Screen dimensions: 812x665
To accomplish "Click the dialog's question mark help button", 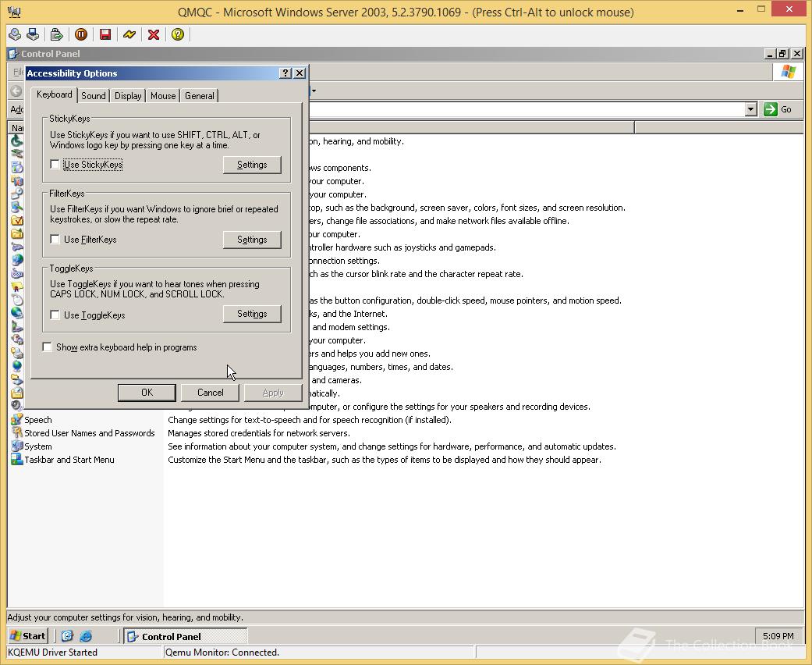I will point(285,73).
